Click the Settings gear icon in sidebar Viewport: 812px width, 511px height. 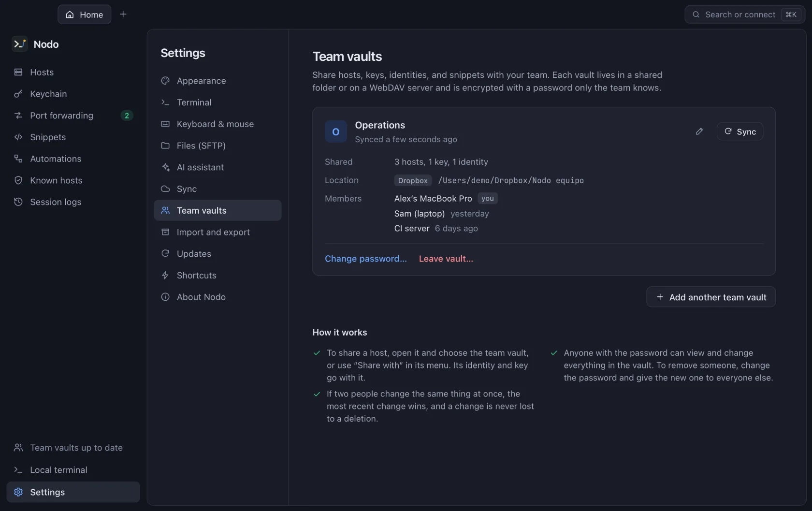point(18,492)
